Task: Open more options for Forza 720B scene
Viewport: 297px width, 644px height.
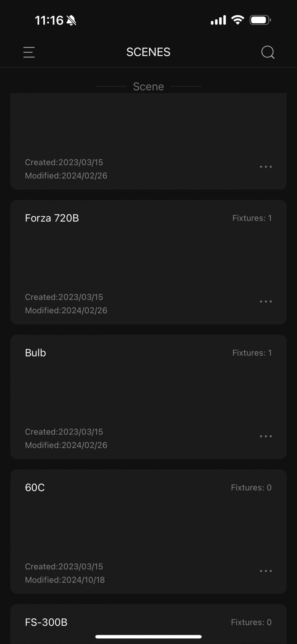Action: click(266, 302)
